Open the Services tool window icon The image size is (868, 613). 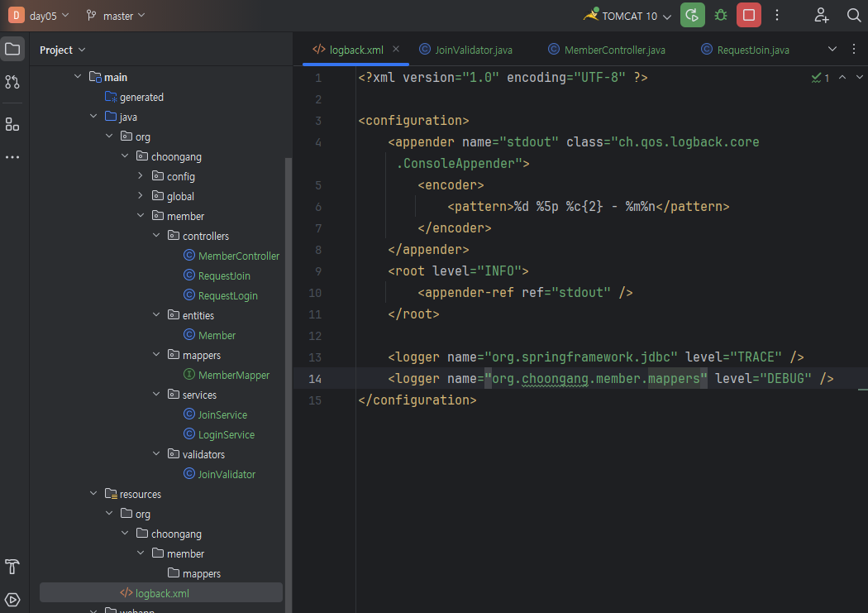(12, 600)
